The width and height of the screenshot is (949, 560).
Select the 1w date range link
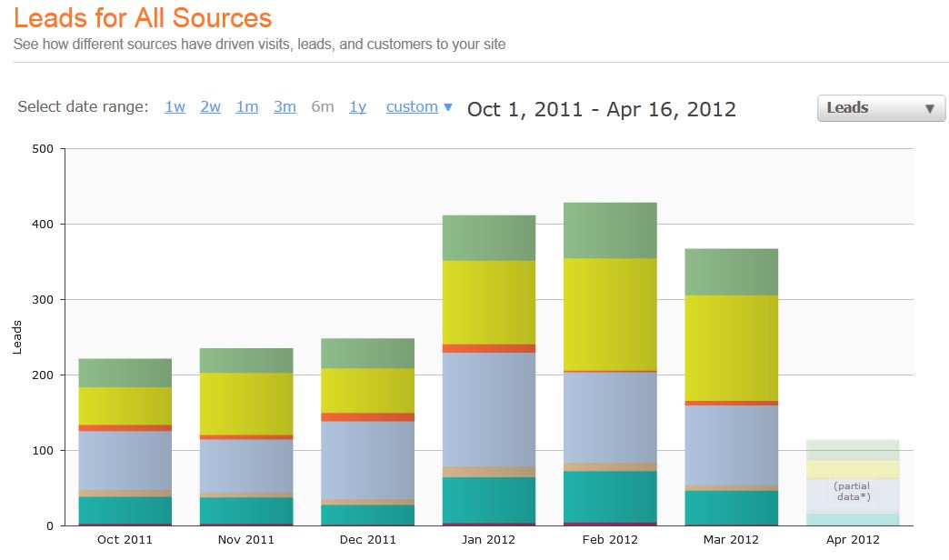[175, 107]
